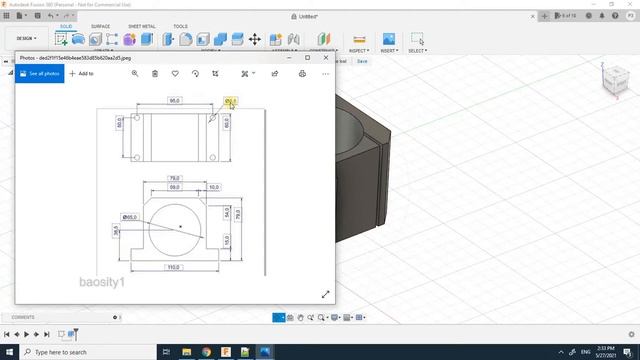Share the photo from Photos toolbar

(275, 73)
